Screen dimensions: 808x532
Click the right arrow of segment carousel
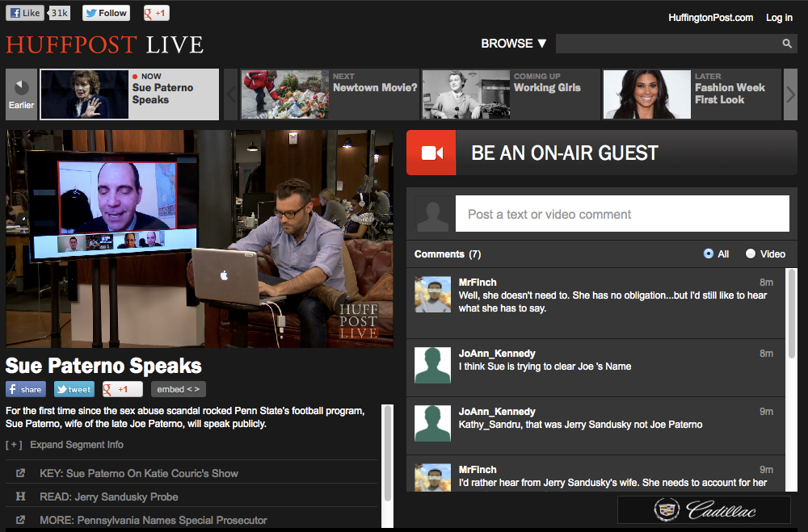click(x=790, y=94)
